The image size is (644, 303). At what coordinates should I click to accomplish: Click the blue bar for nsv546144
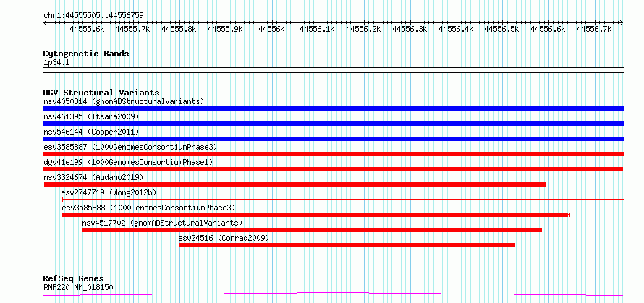(333, 139)
